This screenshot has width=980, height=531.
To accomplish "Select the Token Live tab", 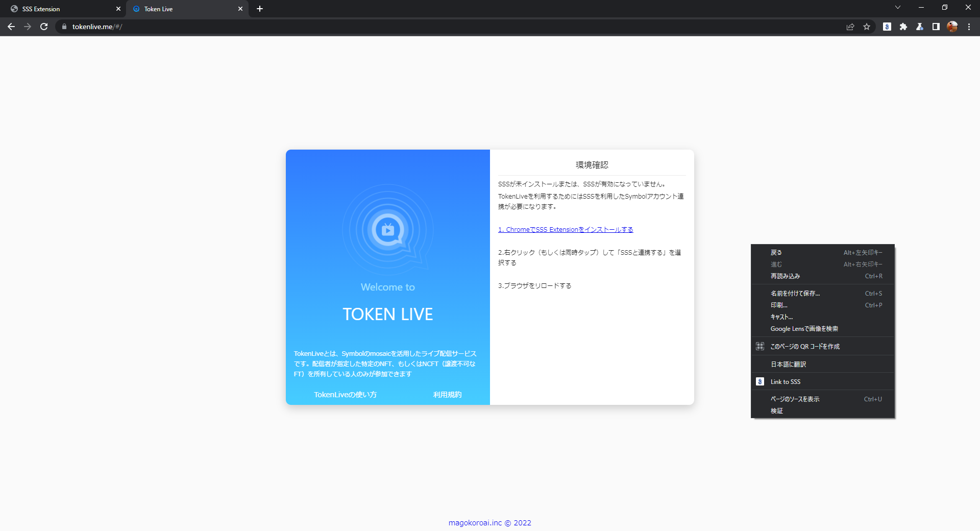I will [187, 9].
